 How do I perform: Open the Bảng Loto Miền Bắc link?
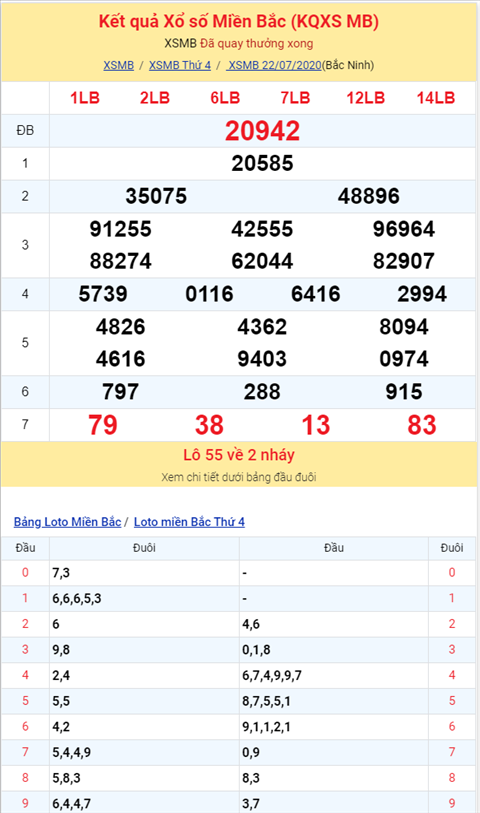click(67, 522)
